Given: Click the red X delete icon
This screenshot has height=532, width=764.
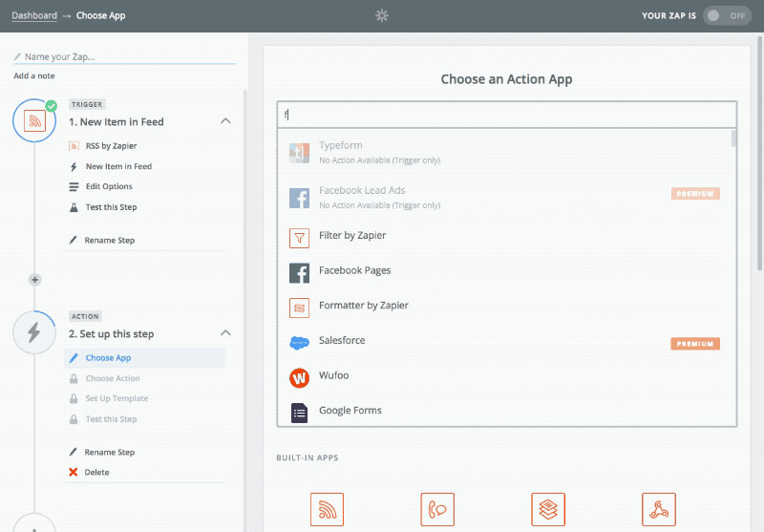Looking at the screenshot, I should (x=74, y=472).
